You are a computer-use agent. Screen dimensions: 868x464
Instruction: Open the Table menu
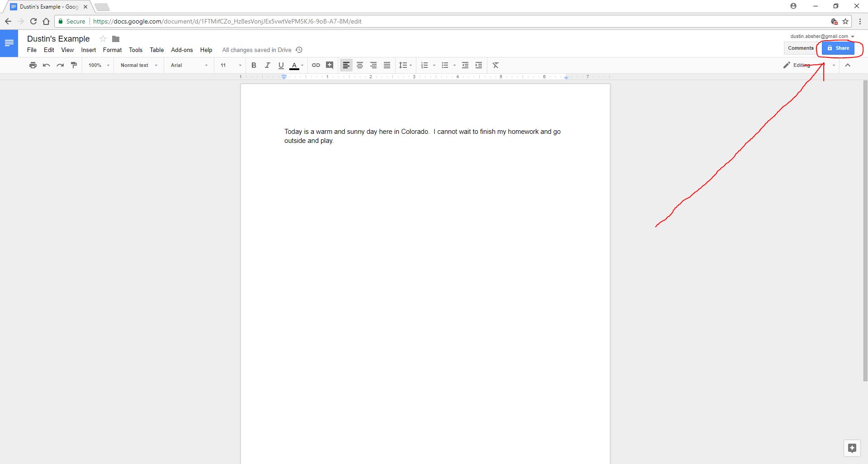157,50
